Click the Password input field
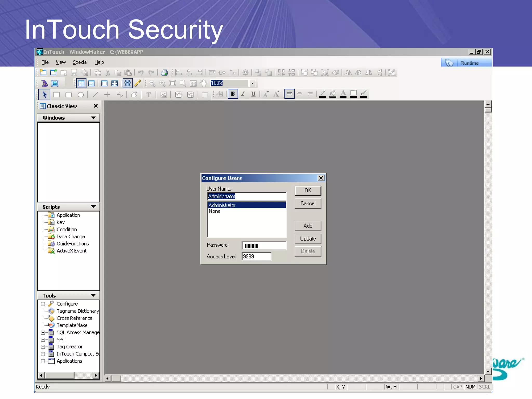 (264, 246)
